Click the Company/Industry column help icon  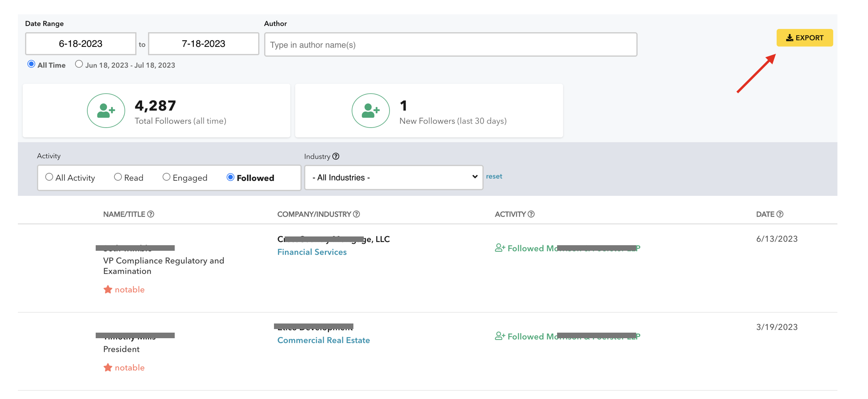[x=357, y=214]
